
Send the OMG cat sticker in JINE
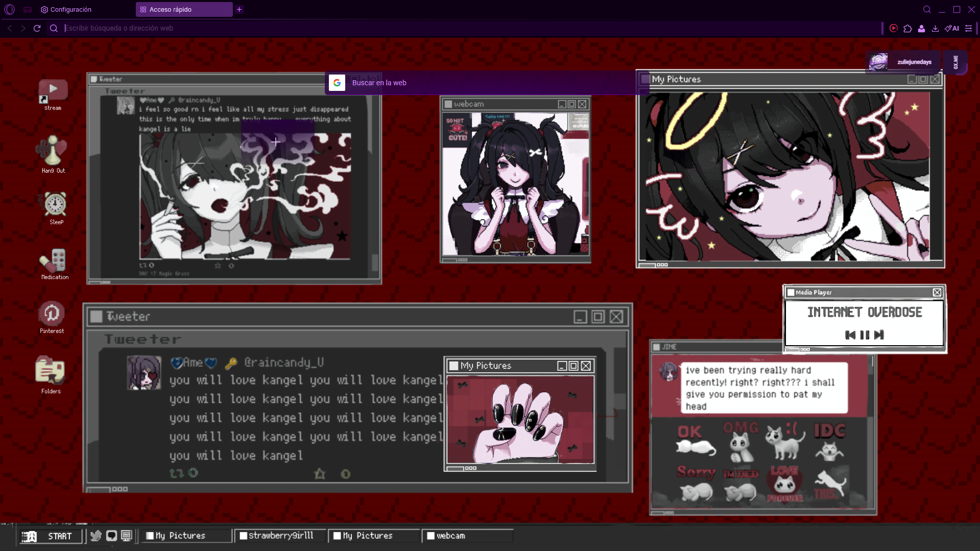click(740, 442)
